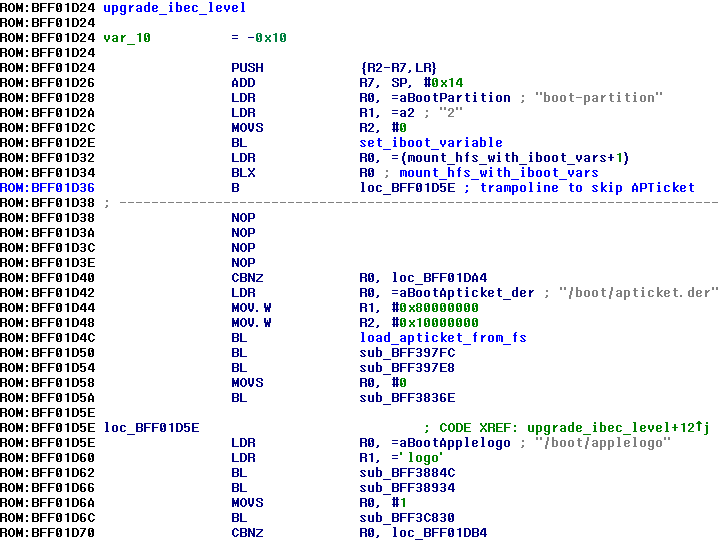Click the upgrade_ibec_level function name label
722x542 pixels.
pos(175,8)
